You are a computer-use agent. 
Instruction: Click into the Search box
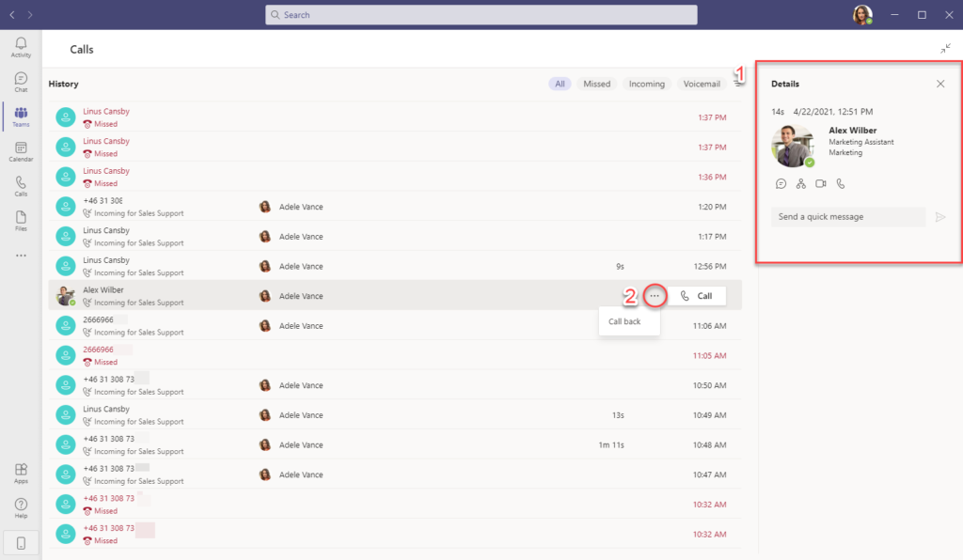[x=481, y=15]
